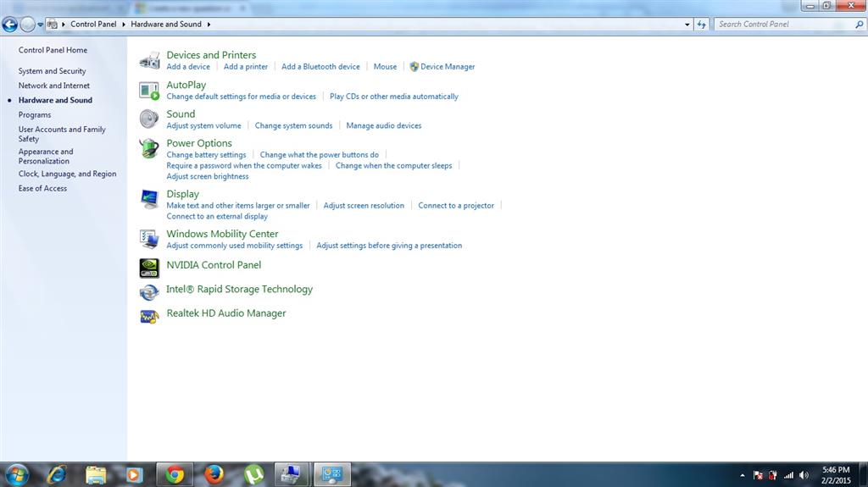Click Change default settings for media or devices
Screen dimensions: 868x487
point(242,97)
